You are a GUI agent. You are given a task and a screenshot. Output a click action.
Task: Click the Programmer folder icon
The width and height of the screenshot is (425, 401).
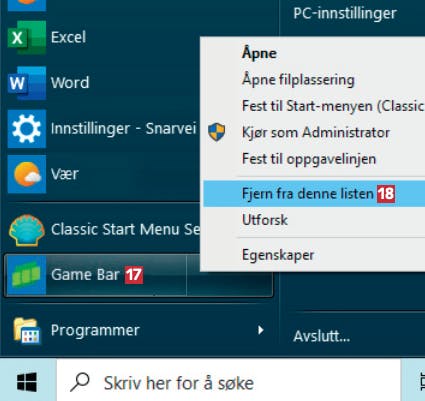tap(27, 330)
